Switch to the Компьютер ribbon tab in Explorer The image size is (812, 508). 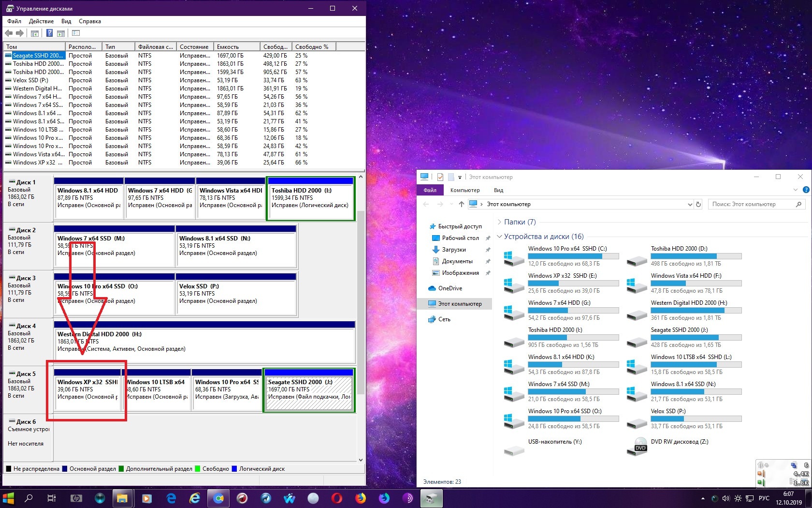(x=465, y=190)
